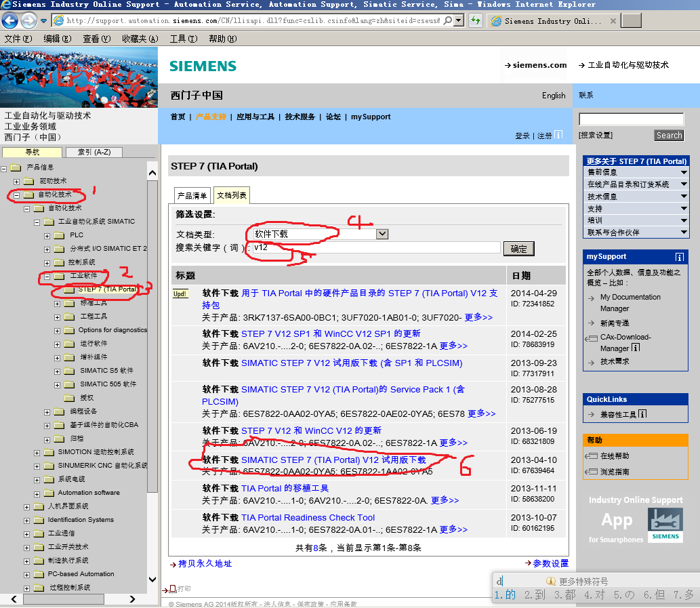This screenshot has height=608, width=700.
Task: Expand the 售前信息 dropdown
Action: pos(684,172)
